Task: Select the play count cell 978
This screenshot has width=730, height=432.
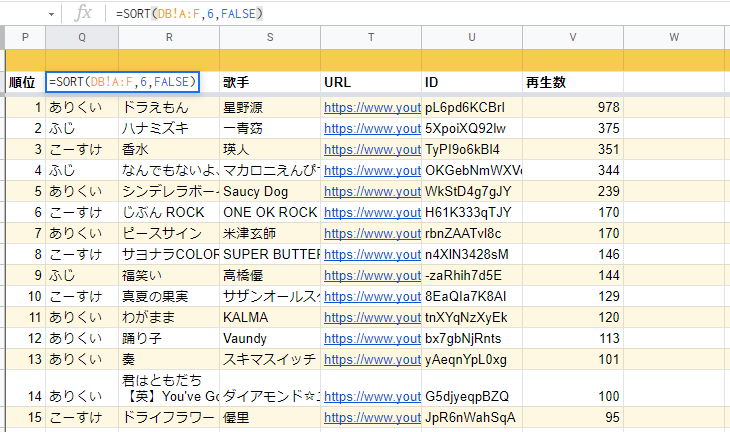Action: (x=573, y=107)
